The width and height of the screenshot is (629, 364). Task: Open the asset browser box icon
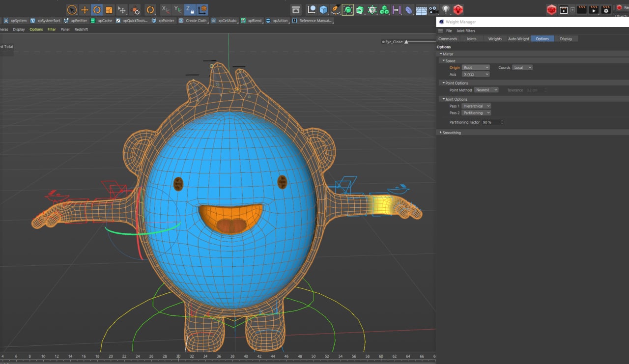coord(295,10)
